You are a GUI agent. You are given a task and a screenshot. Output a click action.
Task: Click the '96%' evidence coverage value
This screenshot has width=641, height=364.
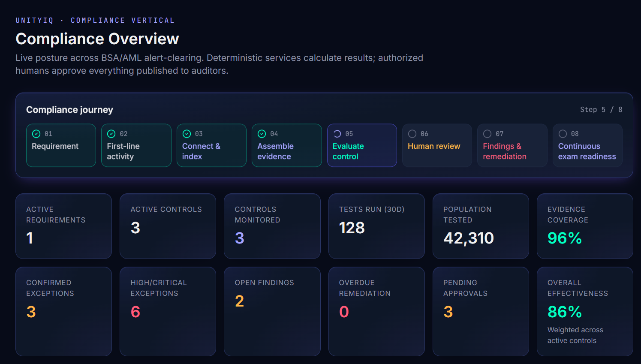pyautogui.click(x=565, y=238)
